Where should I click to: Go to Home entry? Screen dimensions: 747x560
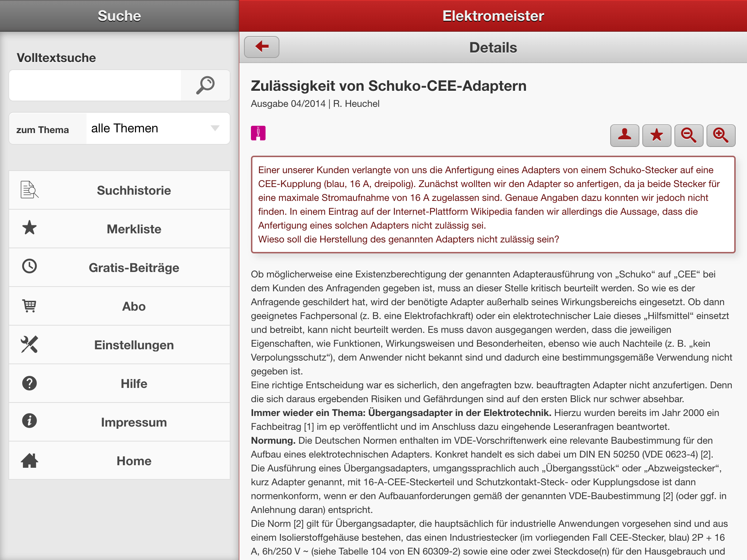(120, 461)
